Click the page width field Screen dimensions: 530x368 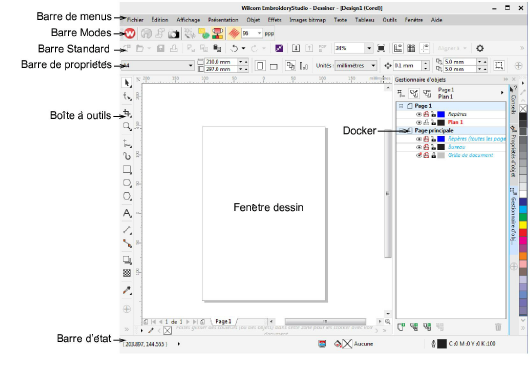coord(221,62)
